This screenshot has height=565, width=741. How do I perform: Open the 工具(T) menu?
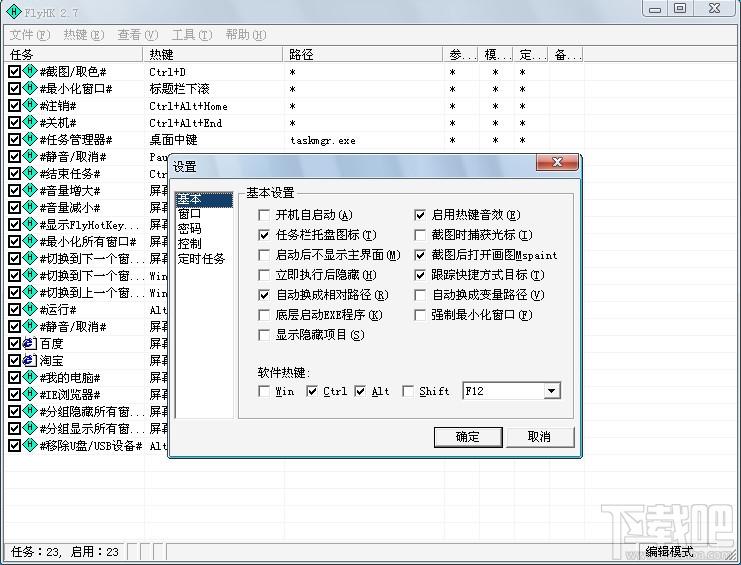click(192, 35)
